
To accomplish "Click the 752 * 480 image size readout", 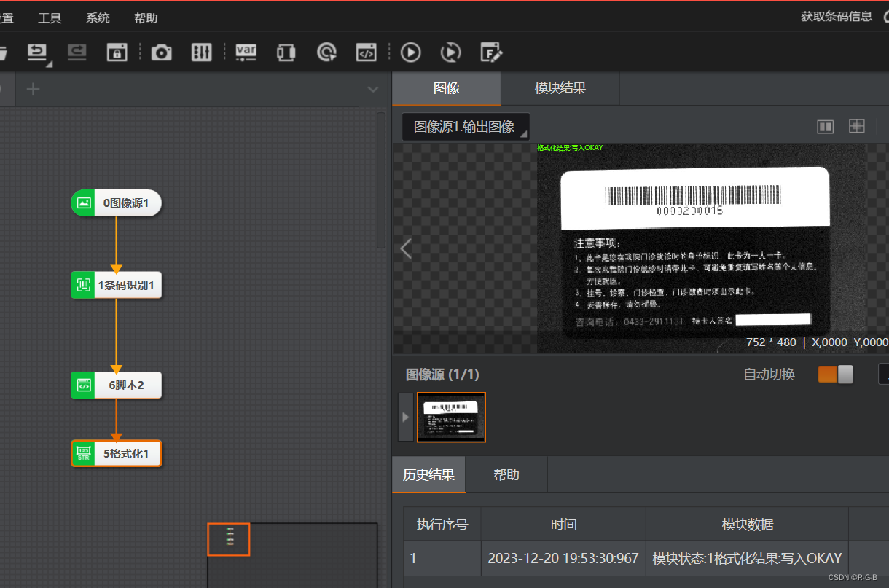I will coord(771,342).
